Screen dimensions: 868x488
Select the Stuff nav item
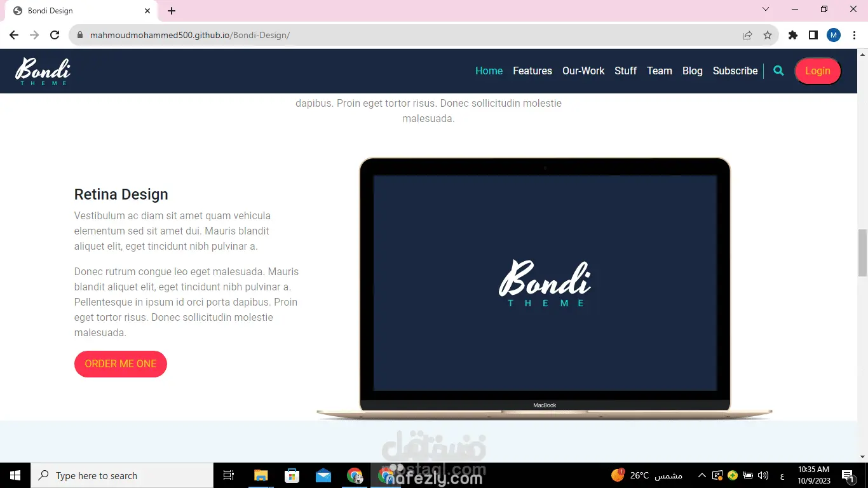click(625, 71)
